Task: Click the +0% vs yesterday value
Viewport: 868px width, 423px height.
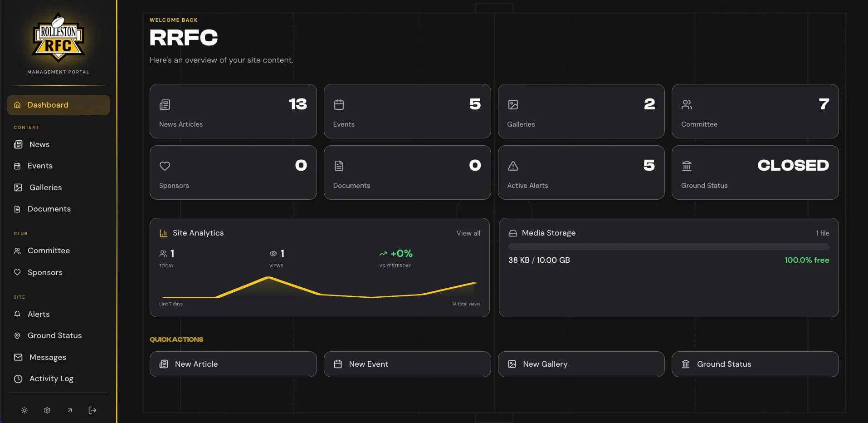Action: coord(401,254)
